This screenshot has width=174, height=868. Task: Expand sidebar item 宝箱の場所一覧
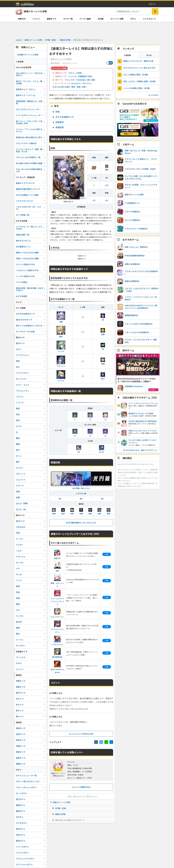pos(30,235)
